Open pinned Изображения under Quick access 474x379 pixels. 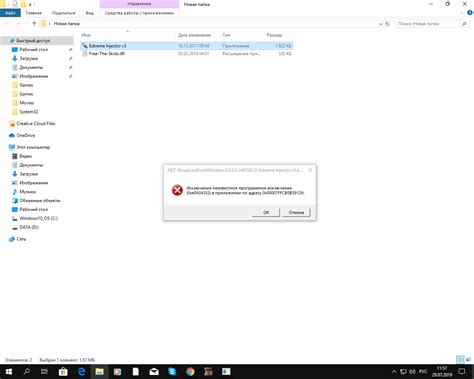34,76
